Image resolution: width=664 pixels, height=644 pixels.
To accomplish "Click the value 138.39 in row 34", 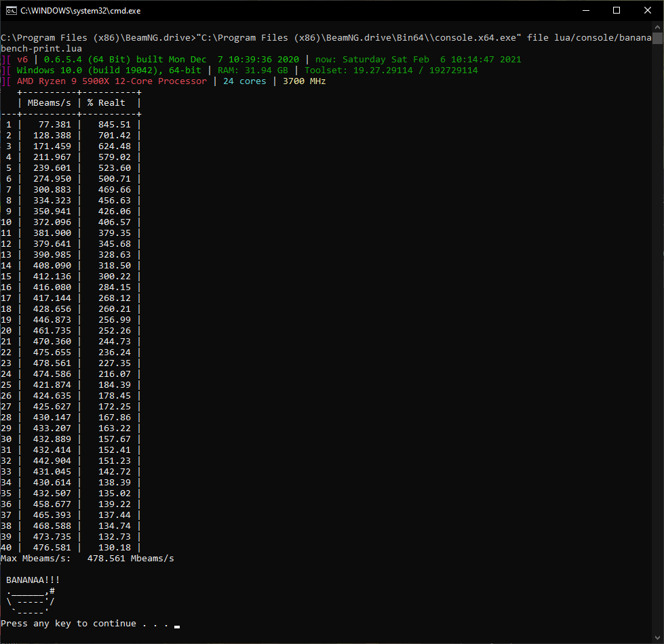I will click(115, 483).
